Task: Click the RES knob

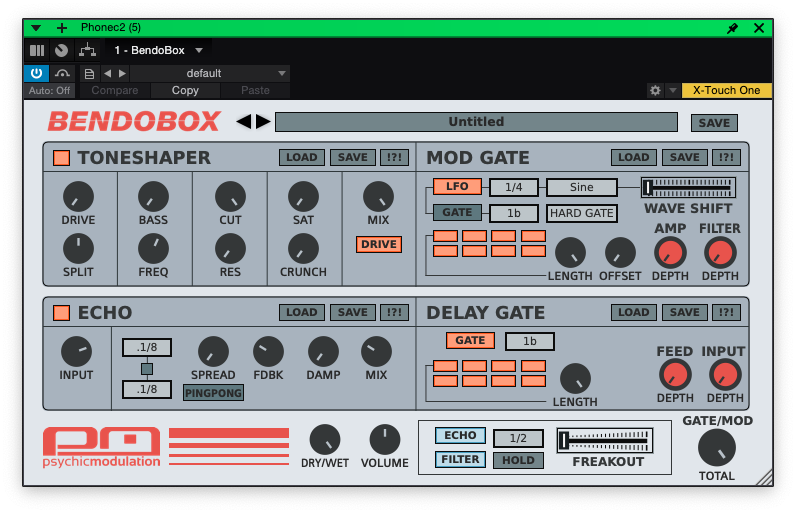Action: coord(230,249)
